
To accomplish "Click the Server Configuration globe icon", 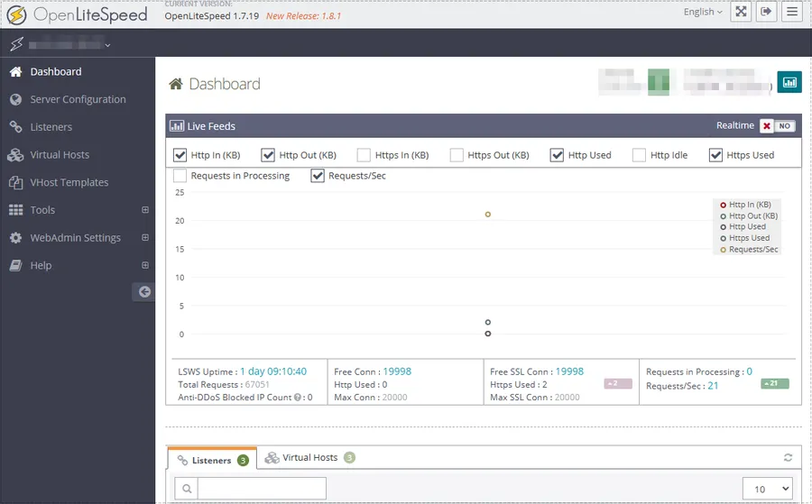I will pyautogui.click(x=16, y=99).
